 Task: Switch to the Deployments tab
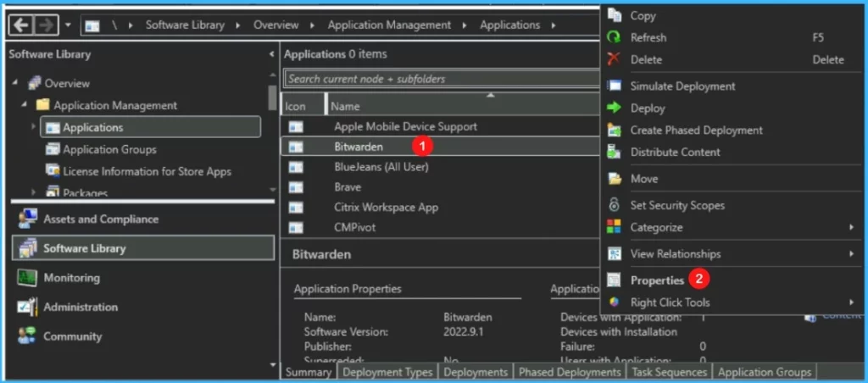tap(476, 372)
